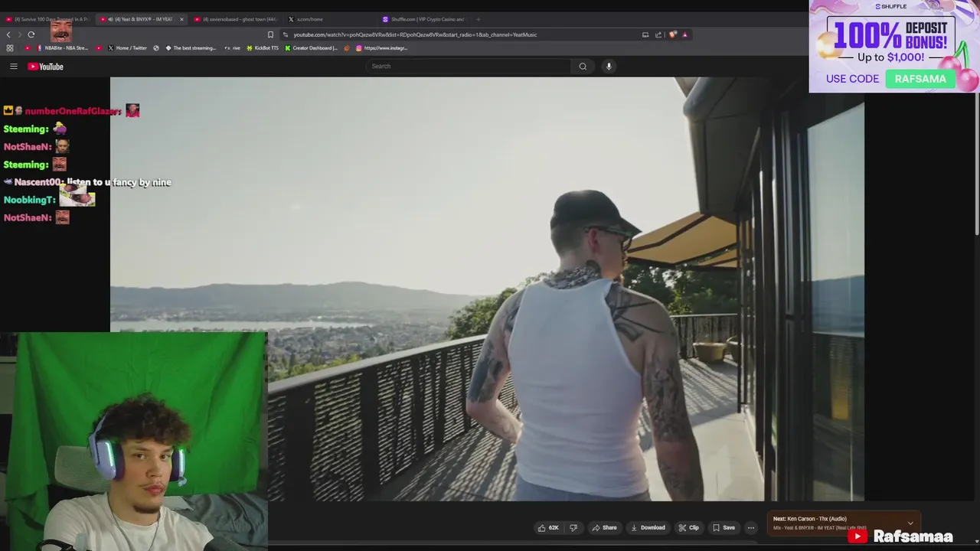This screenshot has width=980, height=551.
Task: Open the rive bookmark
Action: 233,48
